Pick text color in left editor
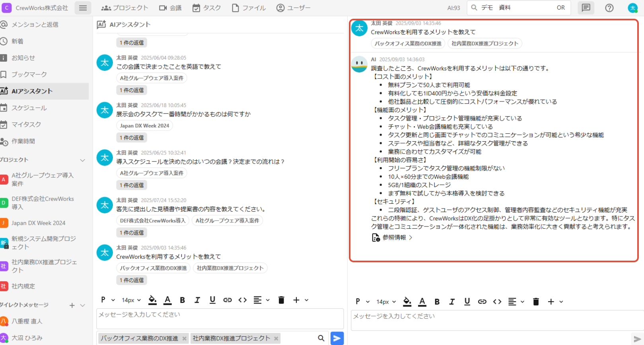This screenshot has height=345, width=644. tap(167, 300)
